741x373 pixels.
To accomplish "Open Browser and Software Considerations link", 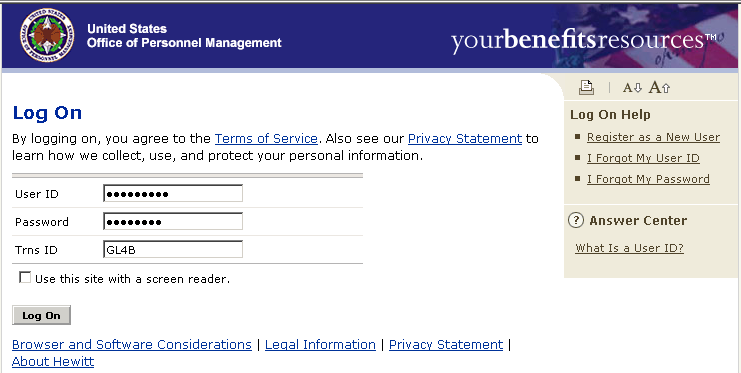I will pos(131,345).
